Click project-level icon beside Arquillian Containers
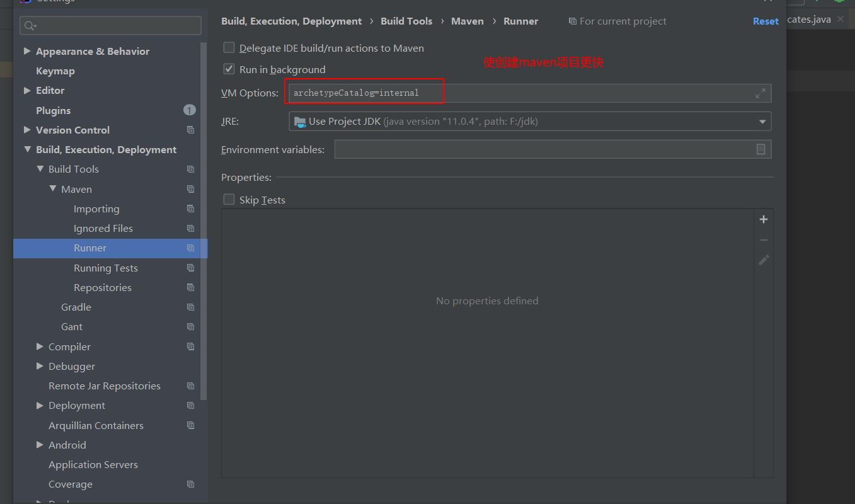 tap(190, 425)
